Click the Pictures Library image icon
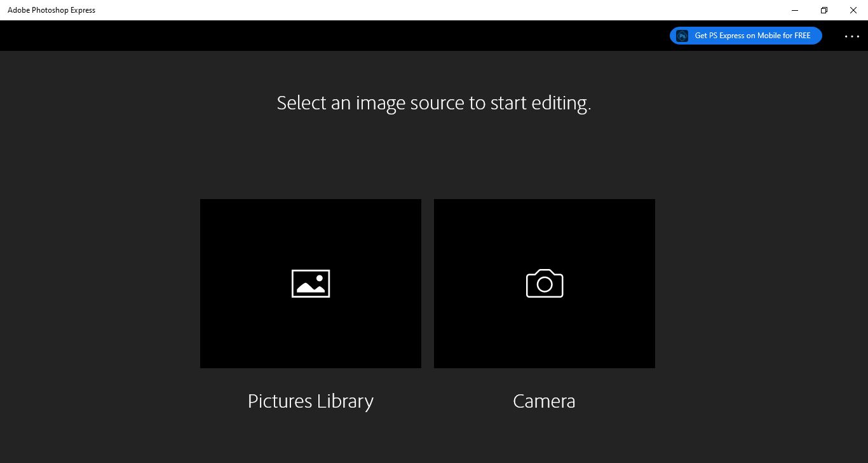The width and height of the screenshot is (868, 463). pyautogui.click(x=311, y=284)
